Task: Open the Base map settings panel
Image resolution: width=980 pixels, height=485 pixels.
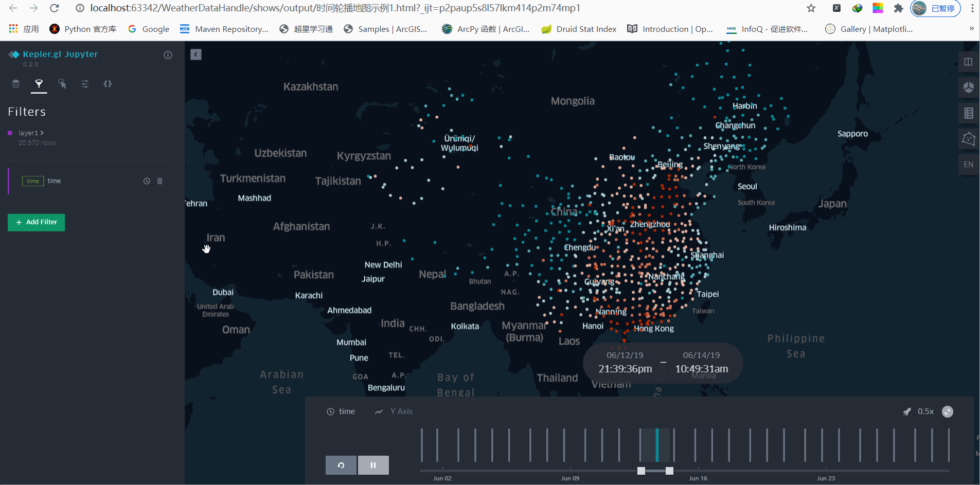Action: click(85, 84)
